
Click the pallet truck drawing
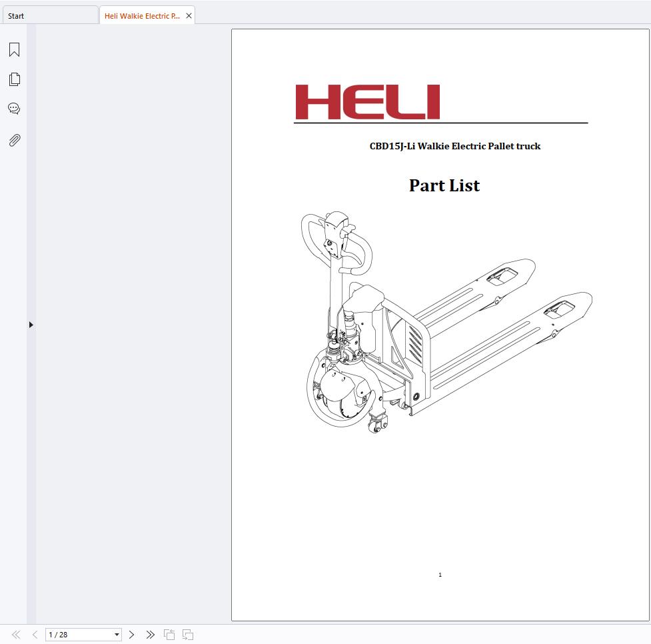[446, 322]
